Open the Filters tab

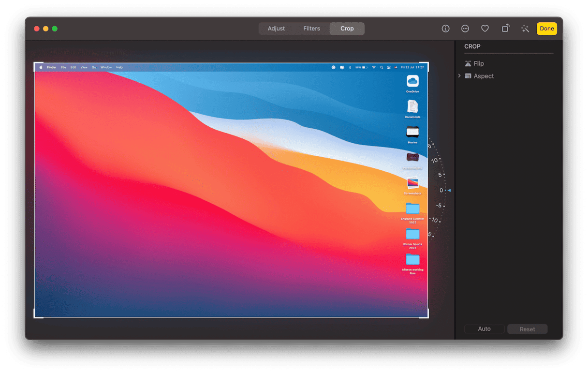pyautogui.click(x=311, y=29)
